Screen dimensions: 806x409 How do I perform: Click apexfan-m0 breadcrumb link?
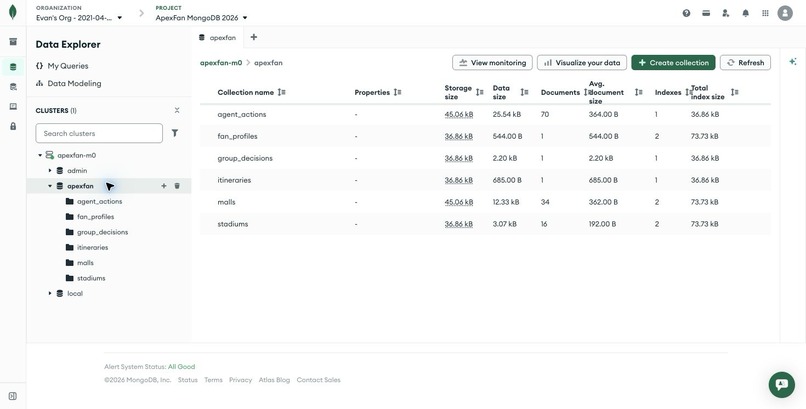pos(221,63)
